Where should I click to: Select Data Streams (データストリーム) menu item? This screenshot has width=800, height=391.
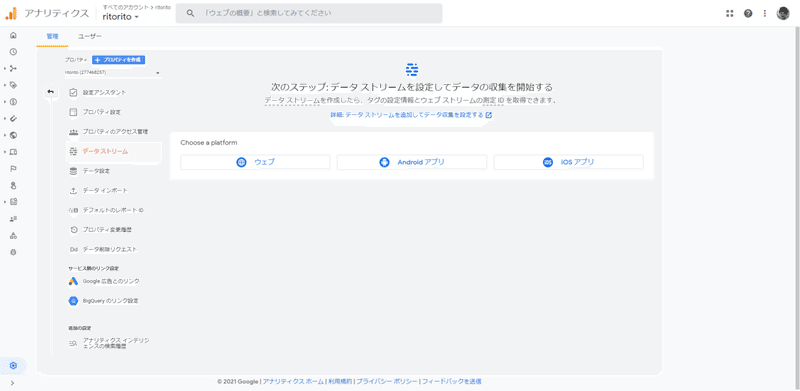(x=114, y=152)
